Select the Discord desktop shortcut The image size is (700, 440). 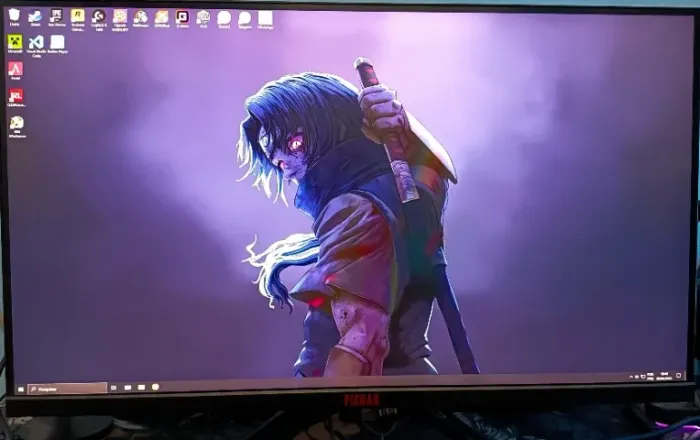point(224,20)
